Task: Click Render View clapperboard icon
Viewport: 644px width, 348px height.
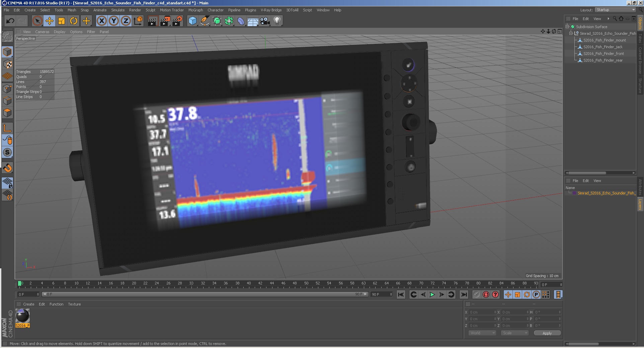Action: coord(153,21)
